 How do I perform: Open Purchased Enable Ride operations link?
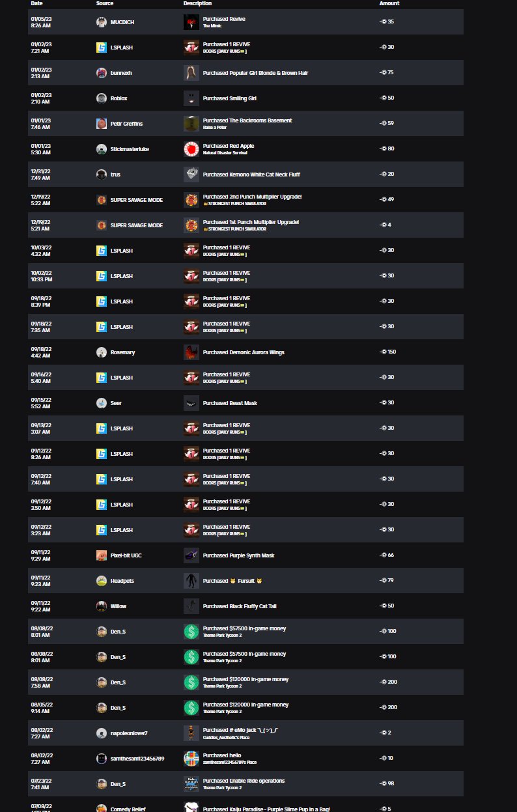[x=244, y=781]
